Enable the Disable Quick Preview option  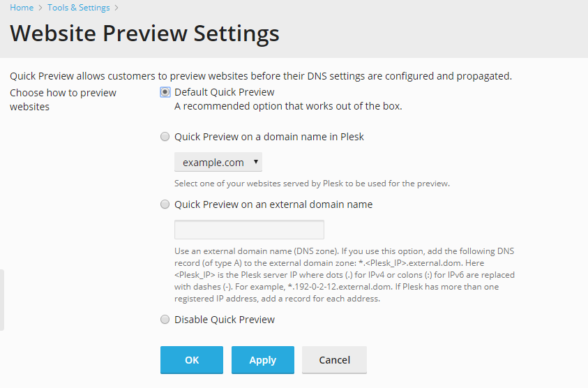pyautogui.click(x=165, y=320)
